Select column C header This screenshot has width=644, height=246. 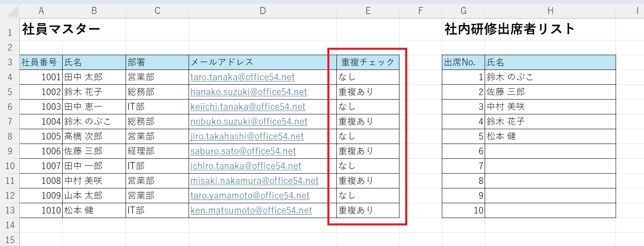coord(157,11)
